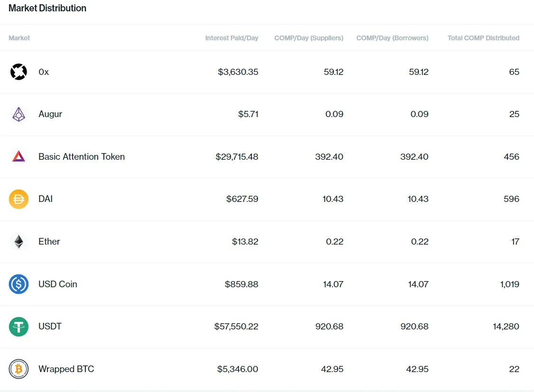Click Ether borrowers COMP/Day value 0.22
The image size is (534, 392).
click(420, 241)
